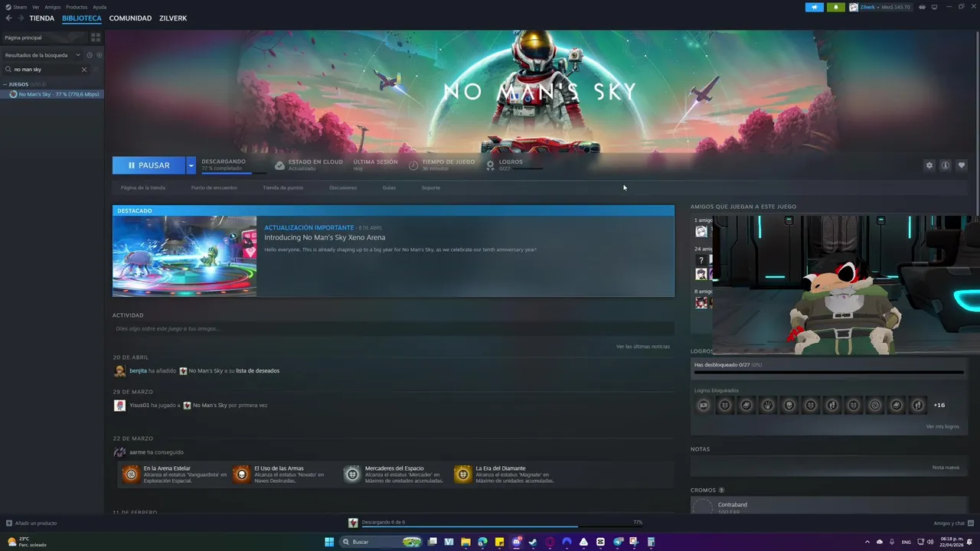Screen dimensions: 980x551
Task: Open Tienda de puntos link
Action: point(283,187)
